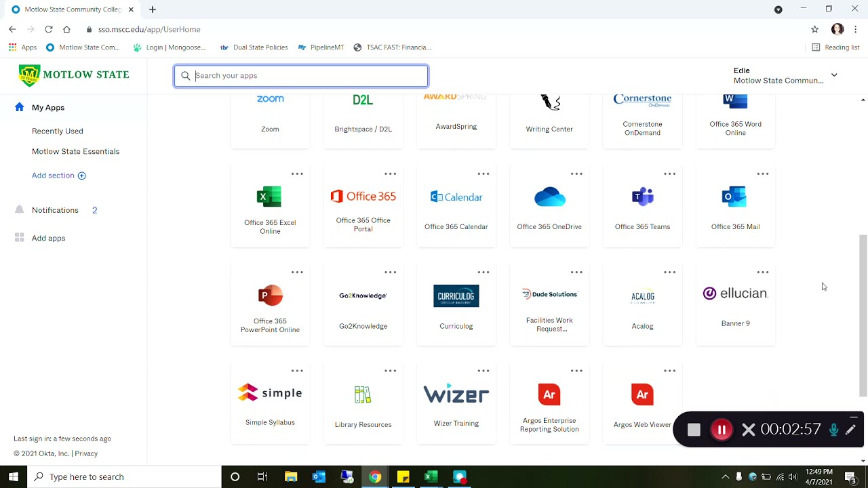Go to Motlow State Essentials section
This screenshot has width=868, height=488.
point(75,151)
